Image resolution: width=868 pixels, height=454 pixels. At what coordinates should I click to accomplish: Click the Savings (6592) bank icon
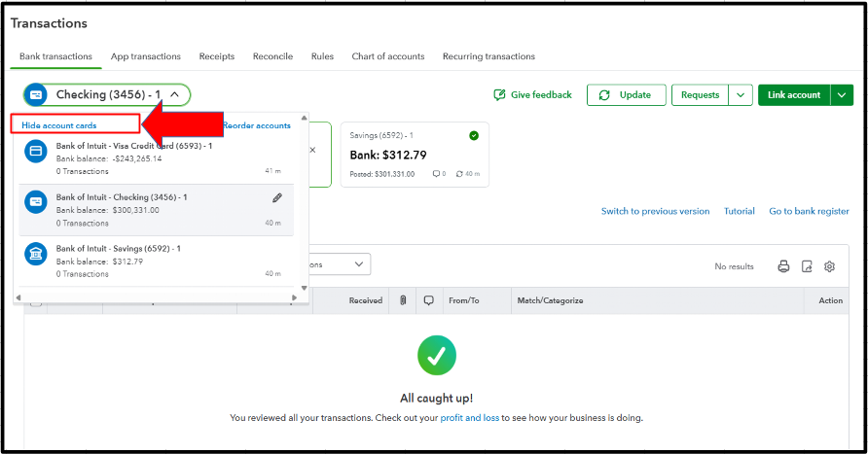(x=36, y=254)
